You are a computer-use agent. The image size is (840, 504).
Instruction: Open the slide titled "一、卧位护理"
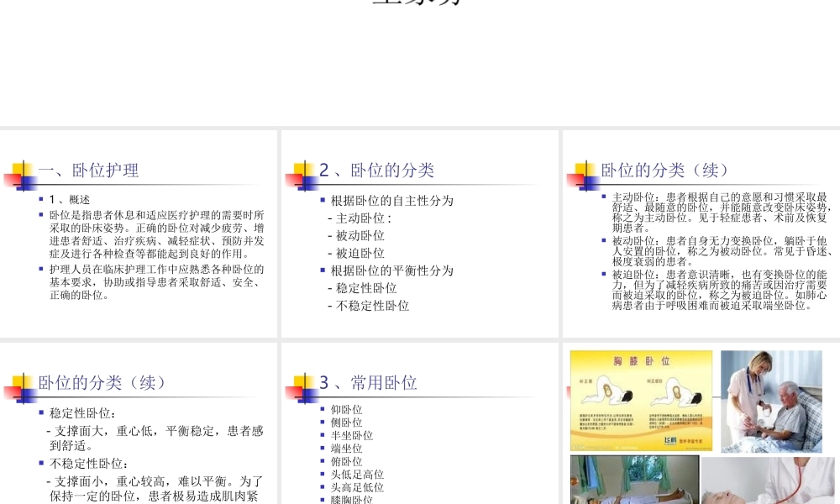click(x=87, y=171)
